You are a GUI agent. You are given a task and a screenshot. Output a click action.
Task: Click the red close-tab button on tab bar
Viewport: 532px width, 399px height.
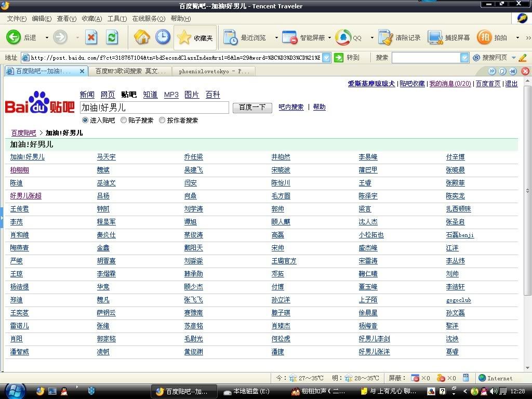(x=525, y=71)
